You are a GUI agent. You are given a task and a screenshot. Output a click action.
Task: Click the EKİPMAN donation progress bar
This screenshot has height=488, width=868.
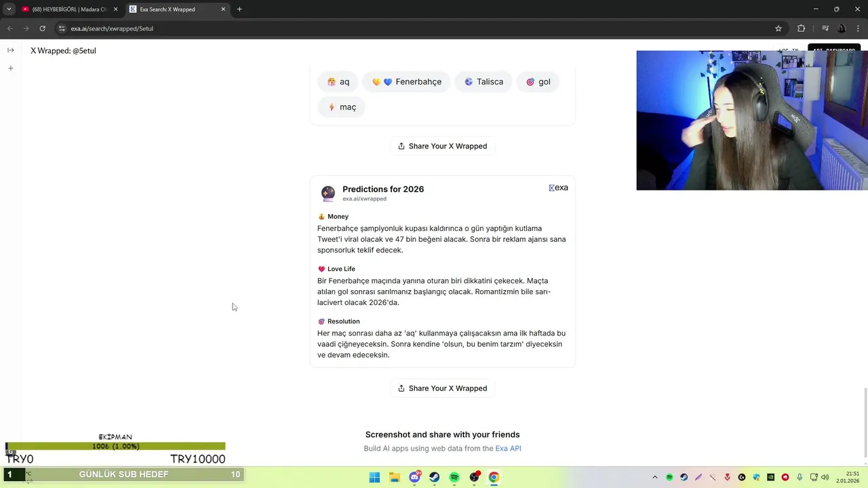[115, 447]
